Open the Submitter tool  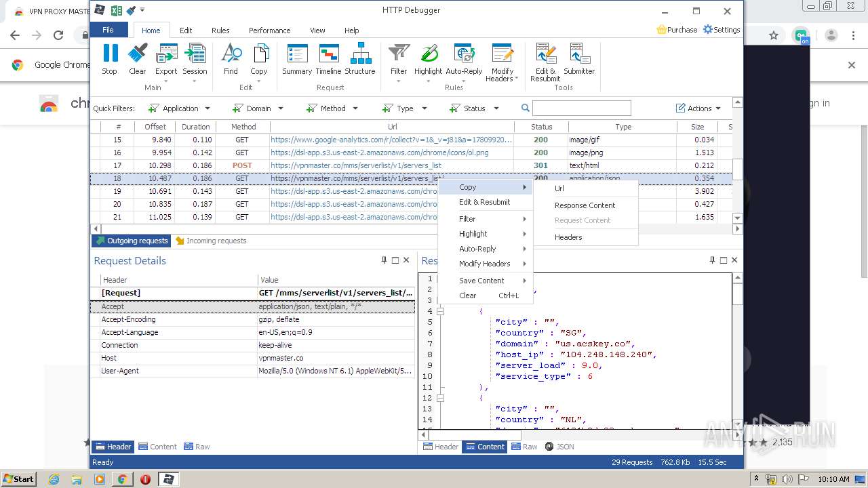coord(579,59)
